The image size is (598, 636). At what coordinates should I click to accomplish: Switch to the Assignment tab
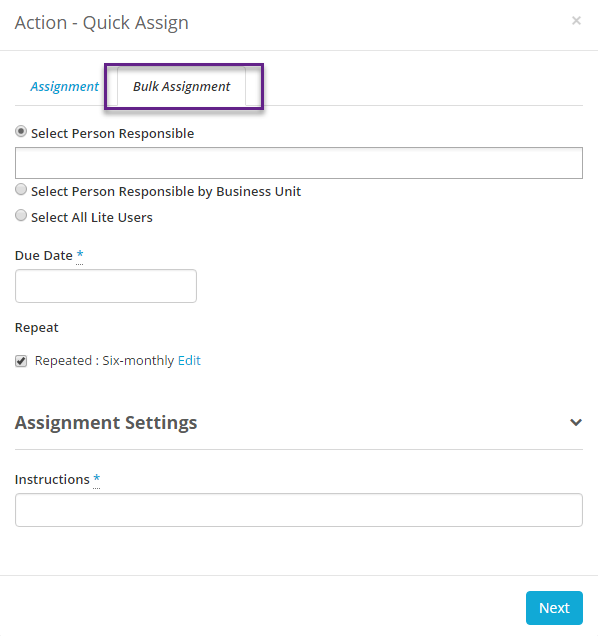pyautogui.click(x=65, y=86)
